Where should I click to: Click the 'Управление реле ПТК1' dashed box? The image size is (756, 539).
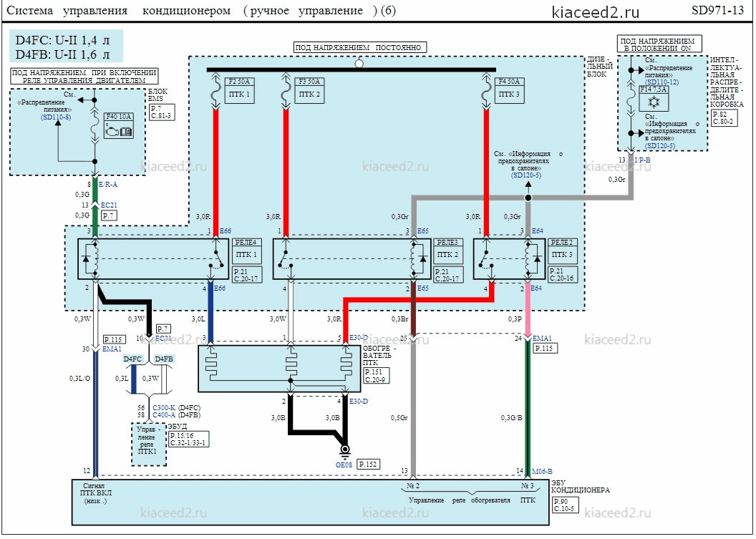(148, 444)
